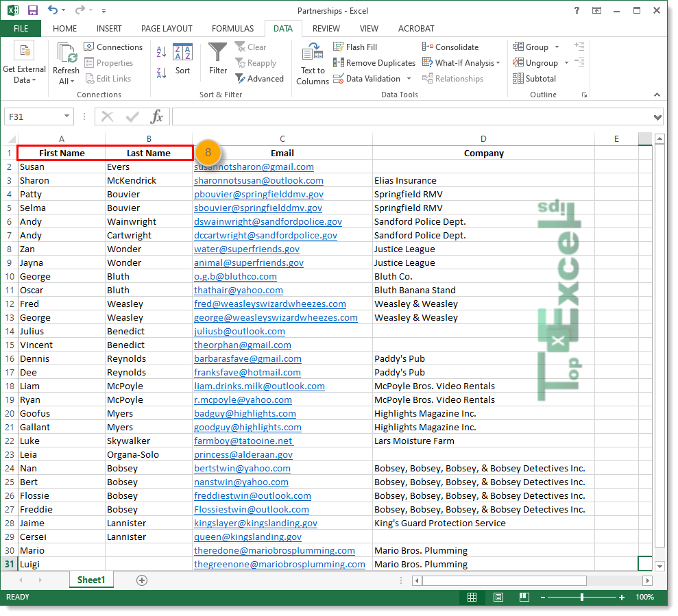Open link farmboy@tatooine.net
This screenshot has height=616, width=678.
tap(243, 441)
